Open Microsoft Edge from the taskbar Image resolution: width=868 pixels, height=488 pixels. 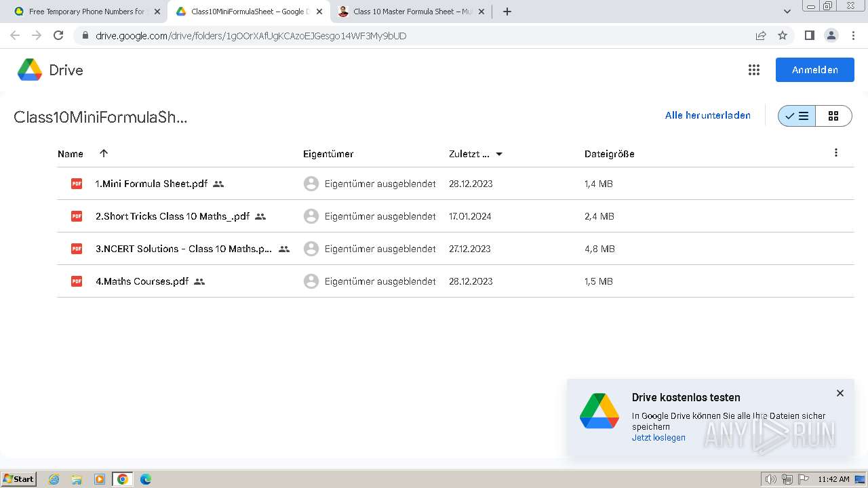(x=145, y=479)
